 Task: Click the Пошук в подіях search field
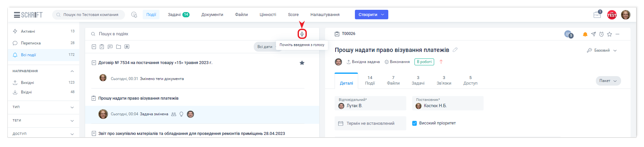[193, 34]
